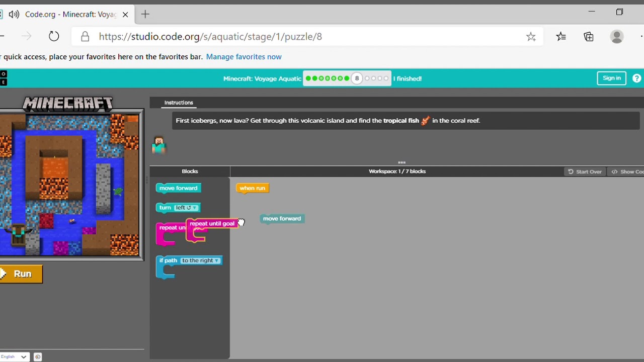Open the browser Favorites list icon
Image resolution: width=644 pixels, height=362 pixels.
click(x=561, y=36)
